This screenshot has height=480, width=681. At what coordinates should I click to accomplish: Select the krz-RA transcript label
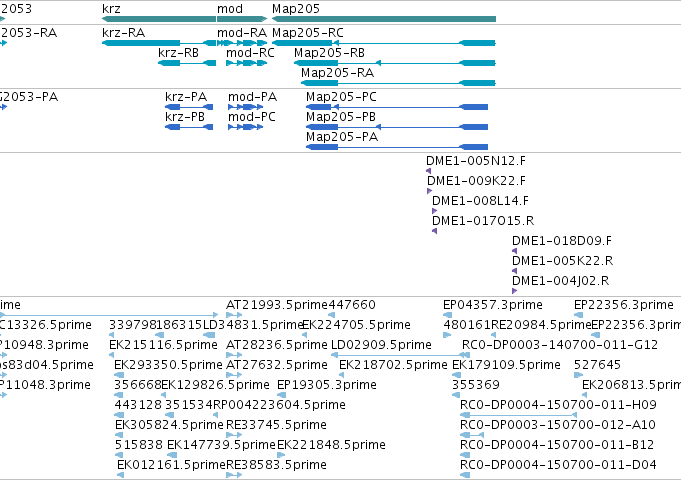123,33
